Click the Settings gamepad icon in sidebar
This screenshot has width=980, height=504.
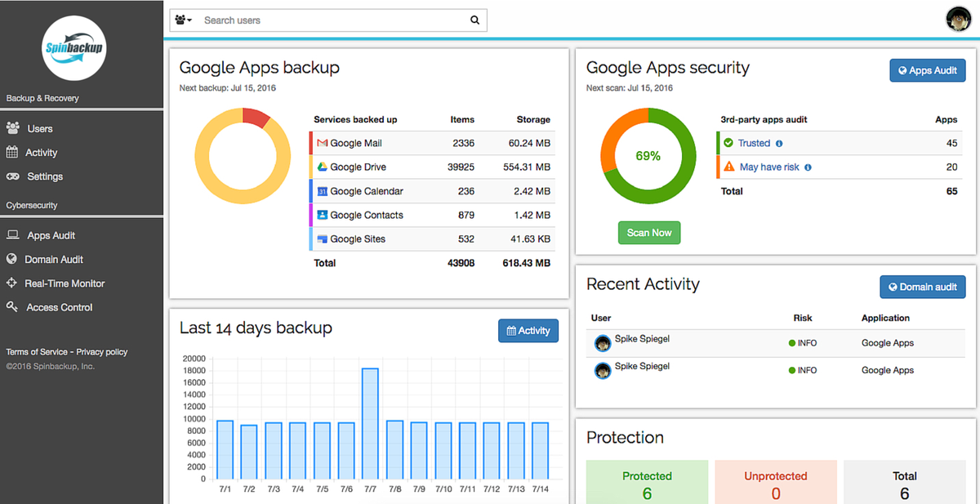coord(12,176)
